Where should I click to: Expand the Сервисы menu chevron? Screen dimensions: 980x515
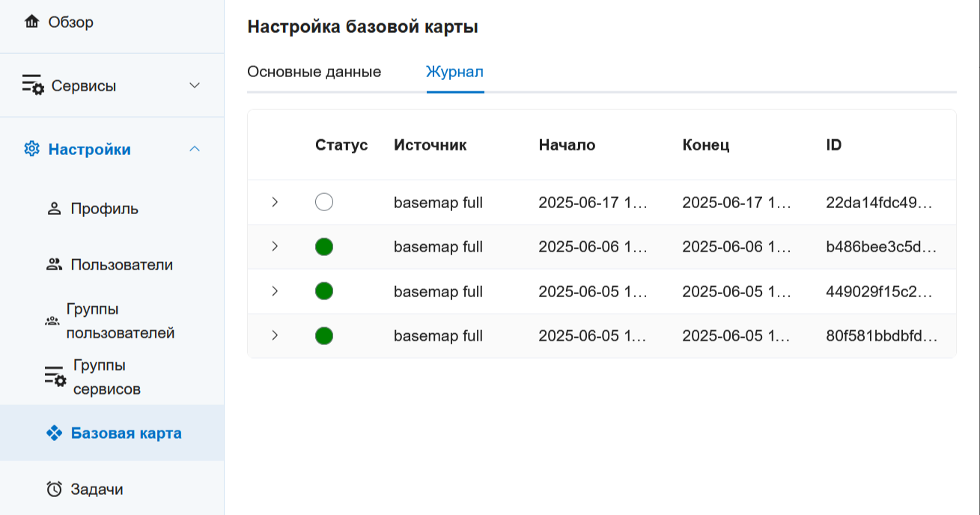pos(195,85)
